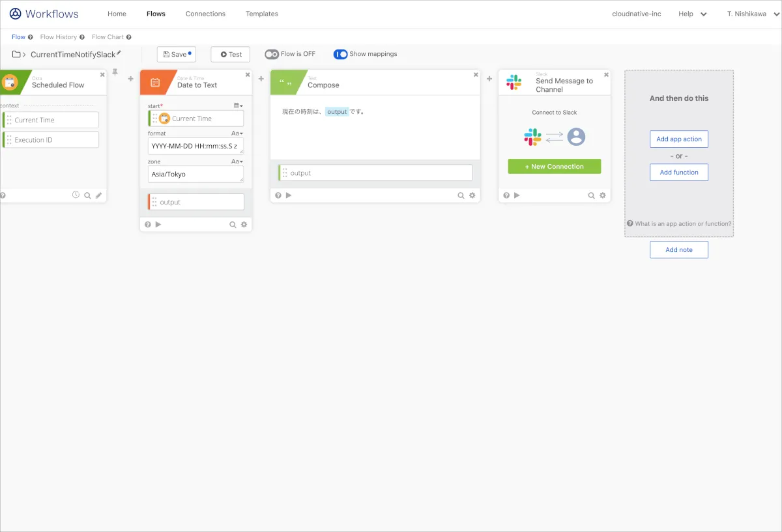Screen dimensions: 782x532
Task: Run the Compose card with its play icon
Action: tap(289, 195)
